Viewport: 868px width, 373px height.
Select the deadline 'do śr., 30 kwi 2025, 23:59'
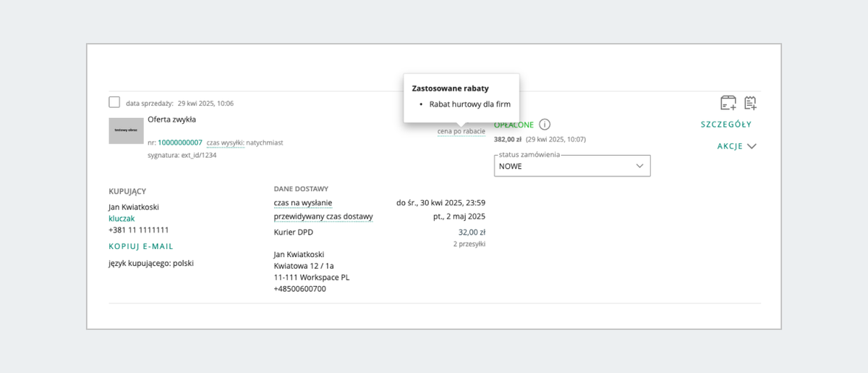point(441,203)
